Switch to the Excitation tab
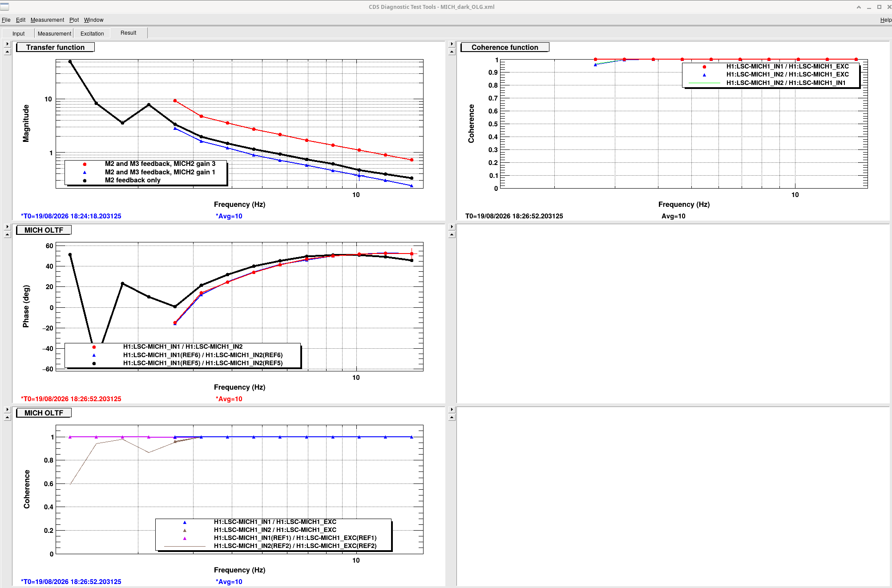Image resolution: width=892 pixels, height=588 pixels. [x=92, y=33]
